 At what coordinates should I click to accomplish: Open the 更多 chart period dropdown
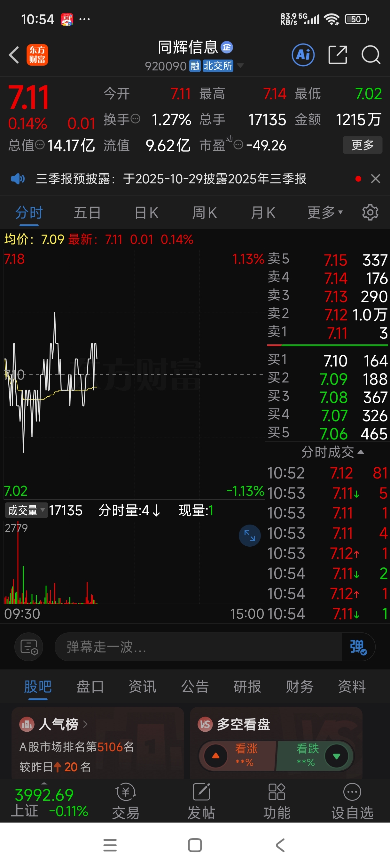pos(325,213)
